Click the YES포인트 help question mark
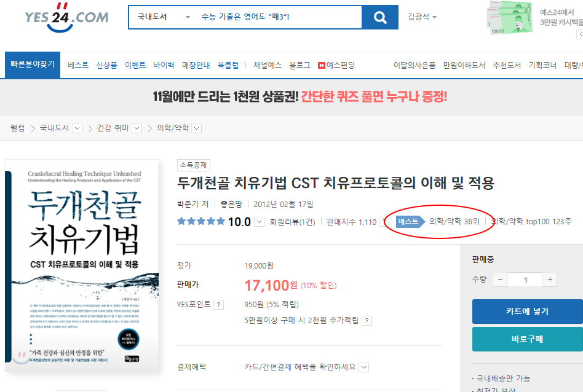Image resolution: width=583 pixels, height=392 pixels. (x=219, y=305)
